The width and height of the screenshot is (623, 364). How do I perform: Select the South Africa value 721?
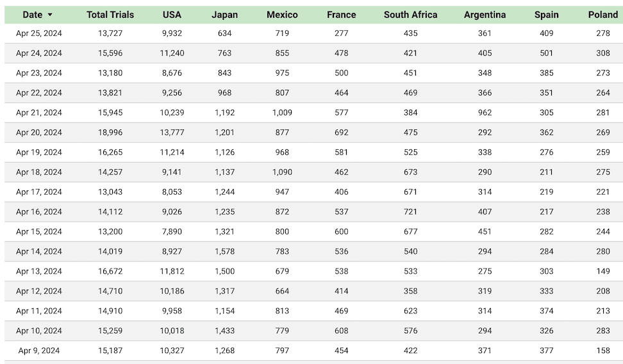pyautogui.click(x=410, y=212)
